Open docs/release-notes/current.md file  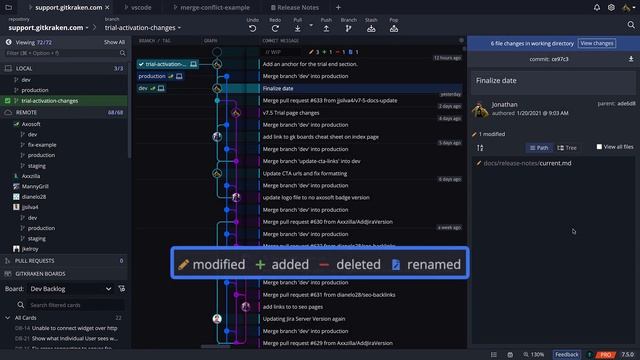pyautogui.click(x=527, y=163)
